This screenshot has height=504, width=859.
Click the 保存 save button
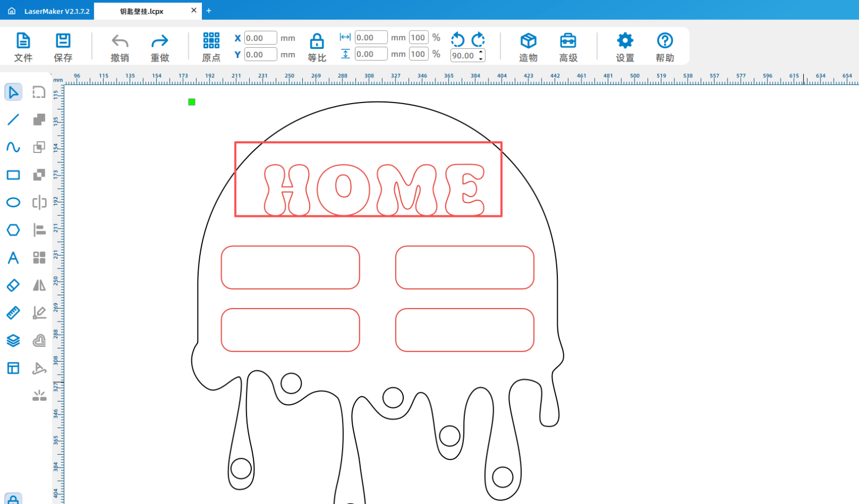[63, 47]
